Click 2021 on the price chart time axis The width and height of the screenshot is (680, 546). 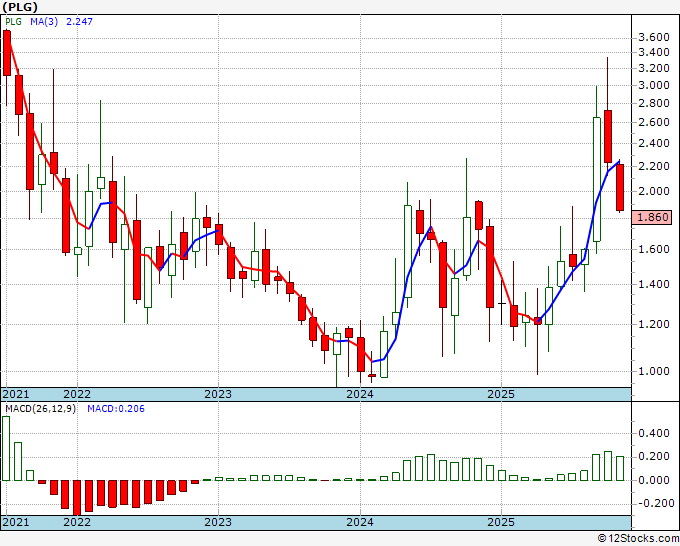[16, 394]
